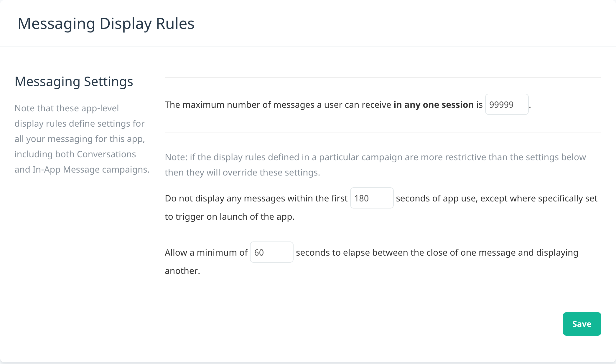Focus the max messages per session field

click(x=507, y=104)
